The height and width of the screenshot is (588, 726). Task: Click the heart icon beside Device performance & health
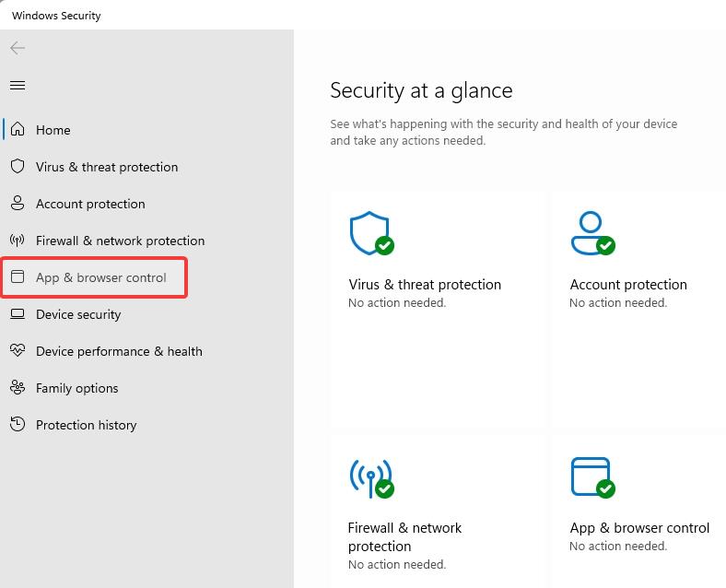click(x=18, y=351)
